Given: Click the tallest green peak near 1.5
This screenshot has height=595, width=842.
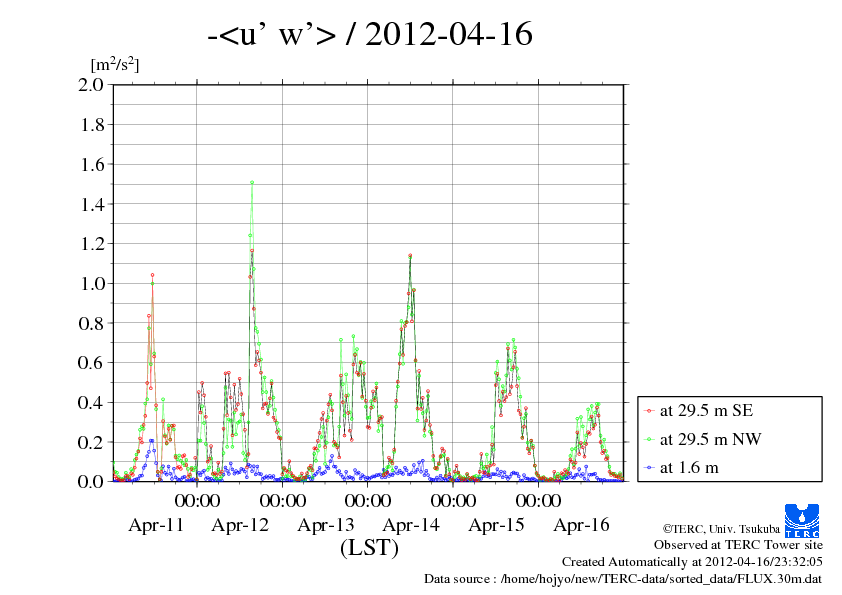Looking at the screenshot, I should [x=252, y=183].
